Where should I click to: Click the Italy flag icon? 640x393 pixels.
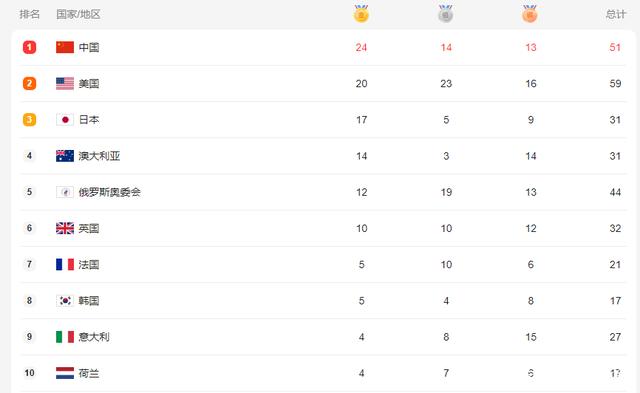click(x=65, y=337)
